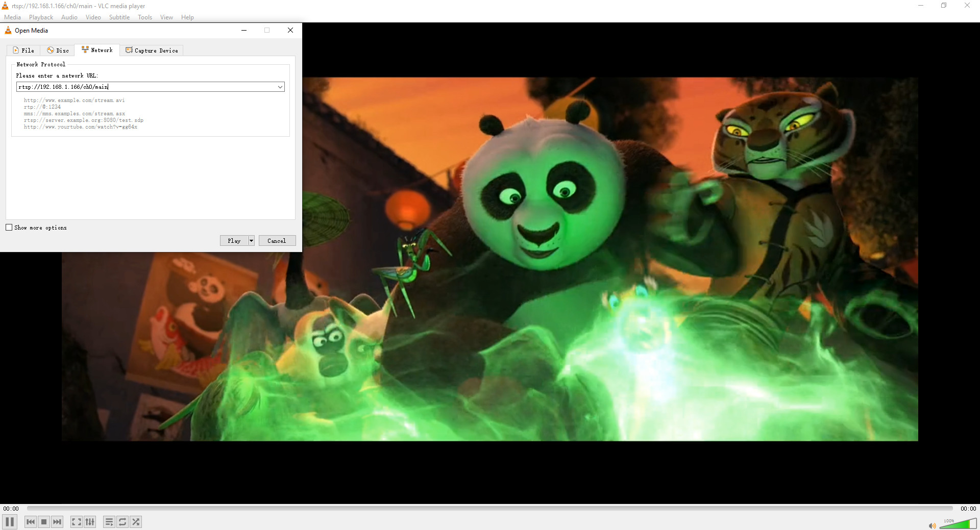Minimize the Open Media dialog
Viewport: 980px width, 530px height.
[244, 30]
